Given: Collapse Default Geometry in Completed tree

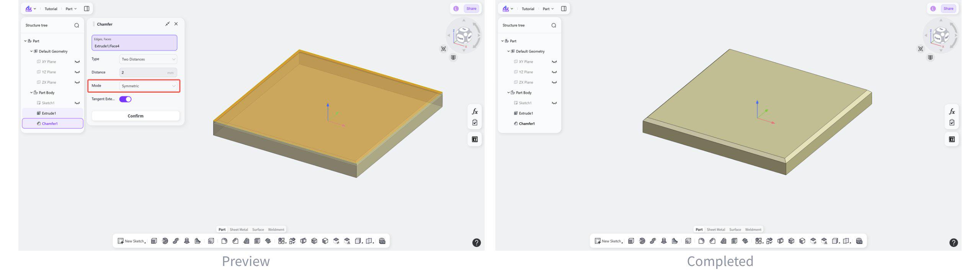Looking at the screenshot, I should click(x=508, y=51).
